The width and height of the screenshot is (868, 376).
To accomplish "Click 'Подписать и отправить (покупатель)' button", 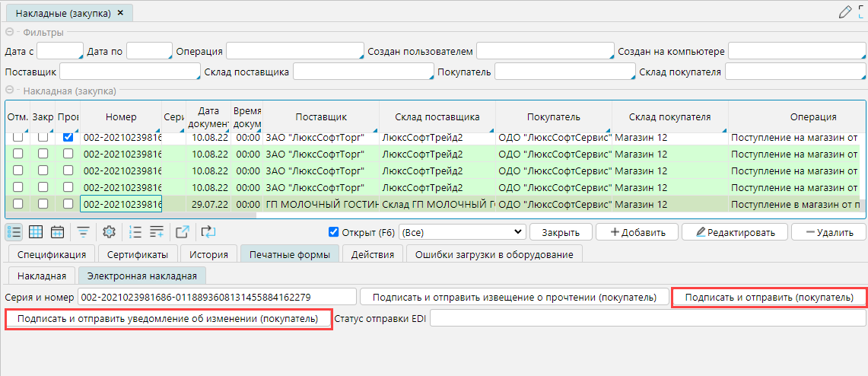I will 768,297.
